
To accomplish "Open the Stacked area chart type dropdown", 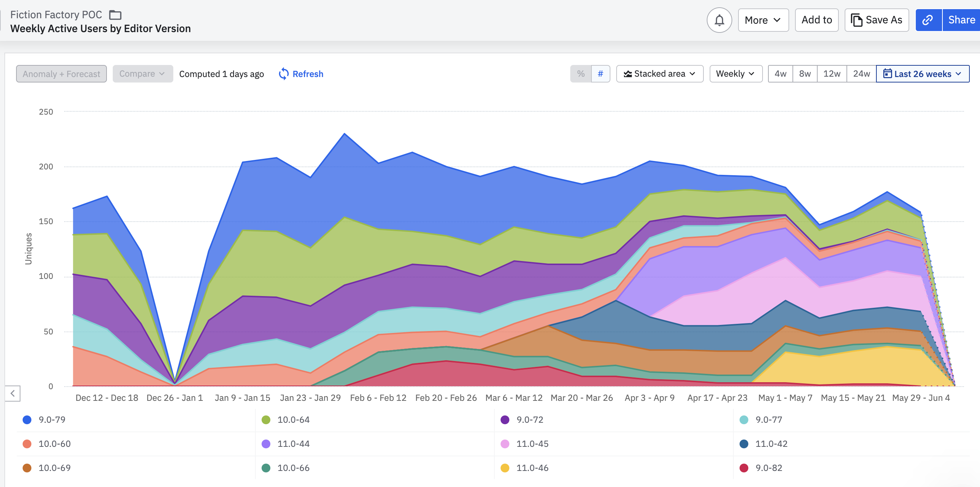I will click(x=660, y=73).
